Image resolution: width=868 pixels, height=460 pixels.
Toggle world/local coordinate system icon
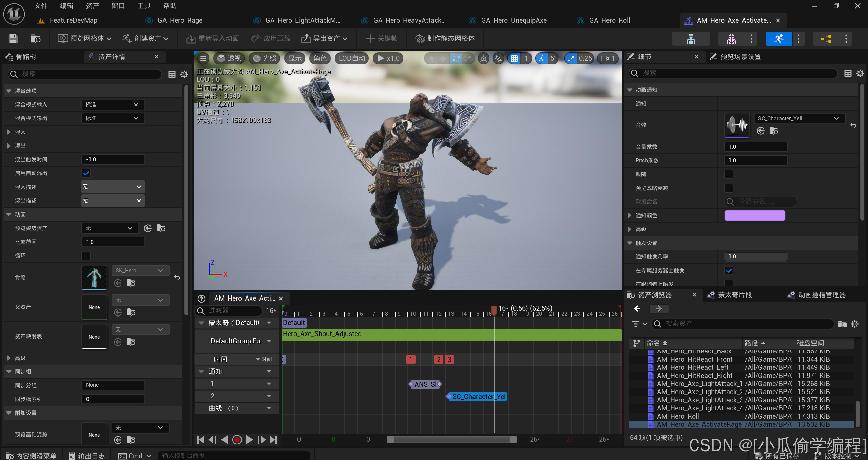(x=484, y=58)
